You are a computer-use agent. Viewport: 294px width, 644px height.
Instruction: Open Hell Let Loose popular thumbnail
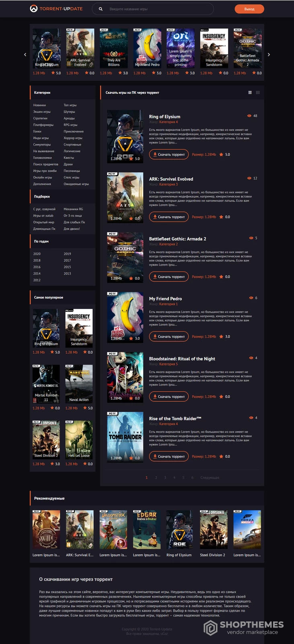pos(79,440)
